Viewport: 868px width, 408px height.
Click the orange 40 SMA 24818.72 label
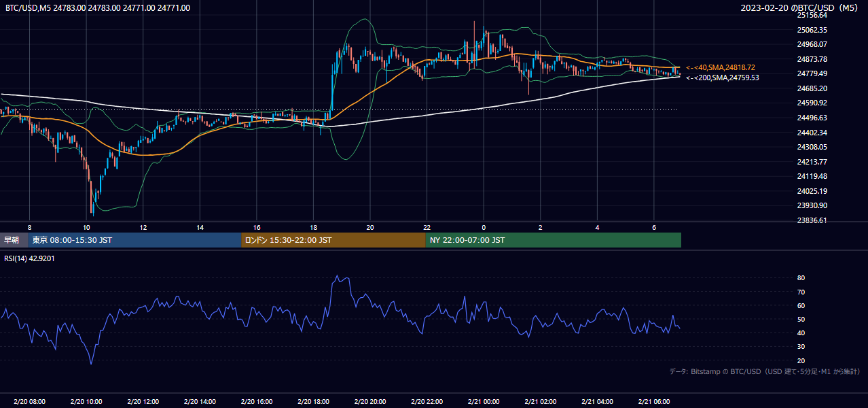tap(720, 67)
